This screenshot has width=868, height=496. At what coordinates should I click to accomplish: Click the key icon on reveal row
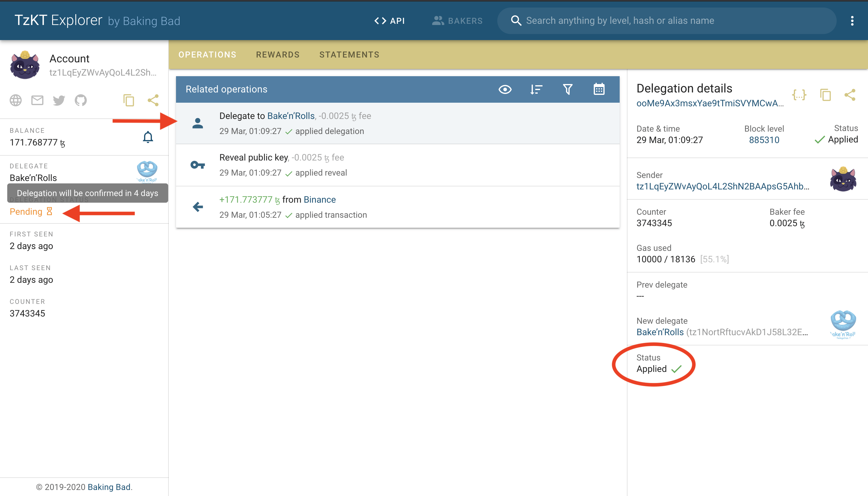click(198, 165)
